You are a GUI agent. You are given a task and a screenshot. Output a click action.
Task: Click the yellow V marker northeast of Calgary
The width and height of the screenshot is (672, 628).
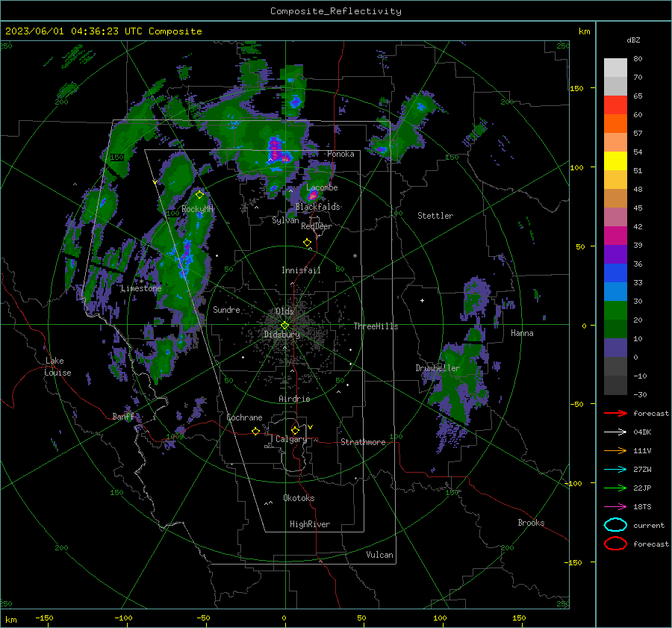(x=311, y=427)
